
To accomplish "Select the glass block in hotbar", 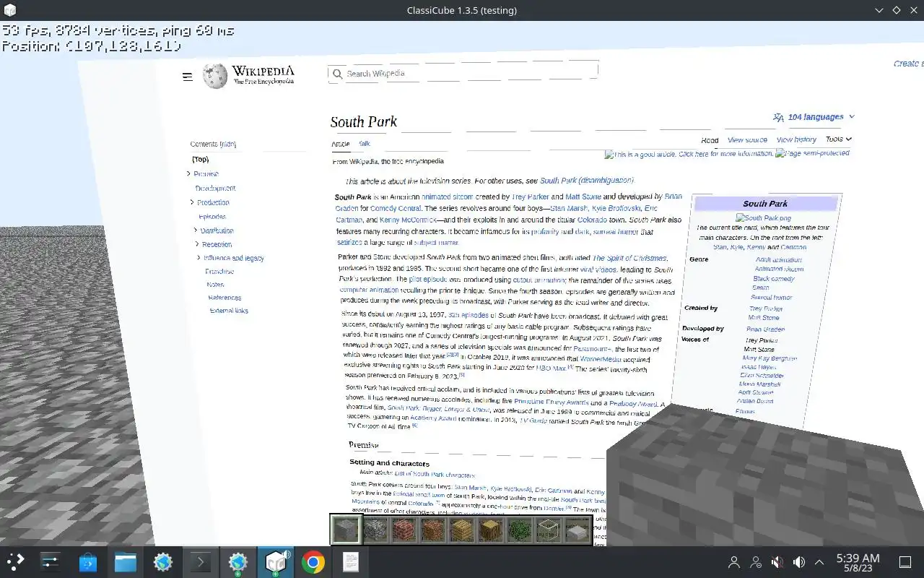I will click(548, 530).
